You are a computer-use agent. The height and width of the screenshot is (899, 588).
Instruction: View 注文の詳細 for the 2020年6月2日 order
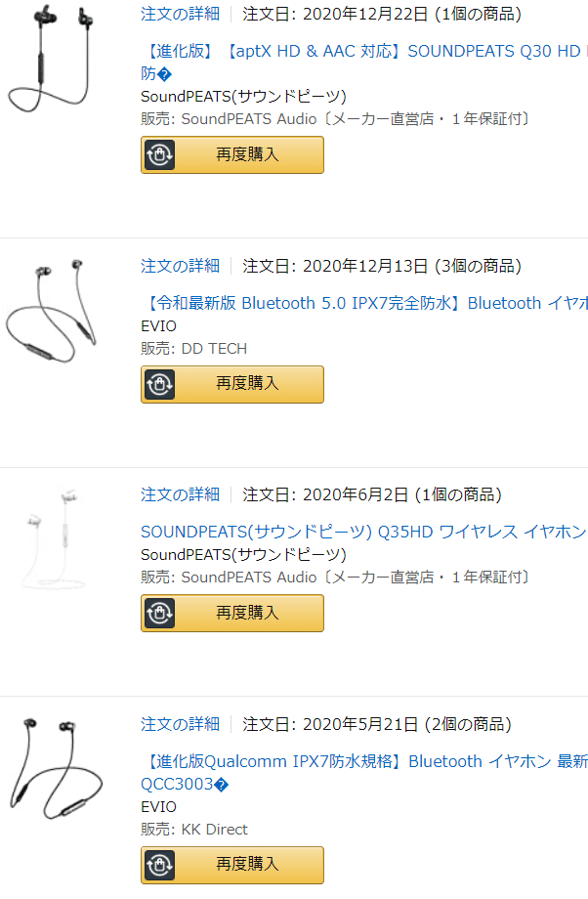coord(180,494)
